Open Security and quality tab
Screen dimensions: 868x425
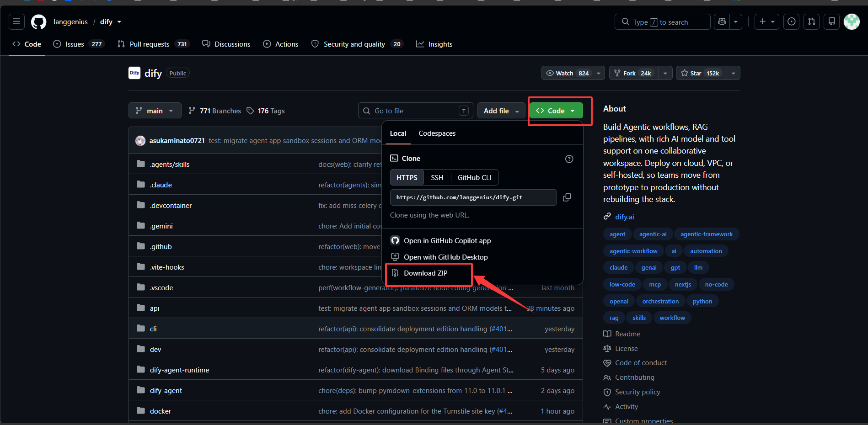[357, 44]
